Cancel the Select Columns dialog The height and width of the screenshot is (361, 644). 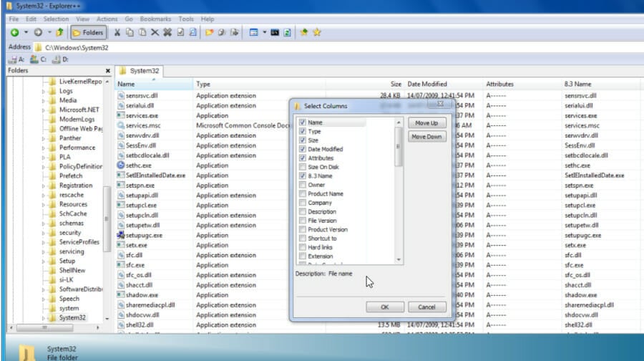pyautogui.click(x=426, y=307)
